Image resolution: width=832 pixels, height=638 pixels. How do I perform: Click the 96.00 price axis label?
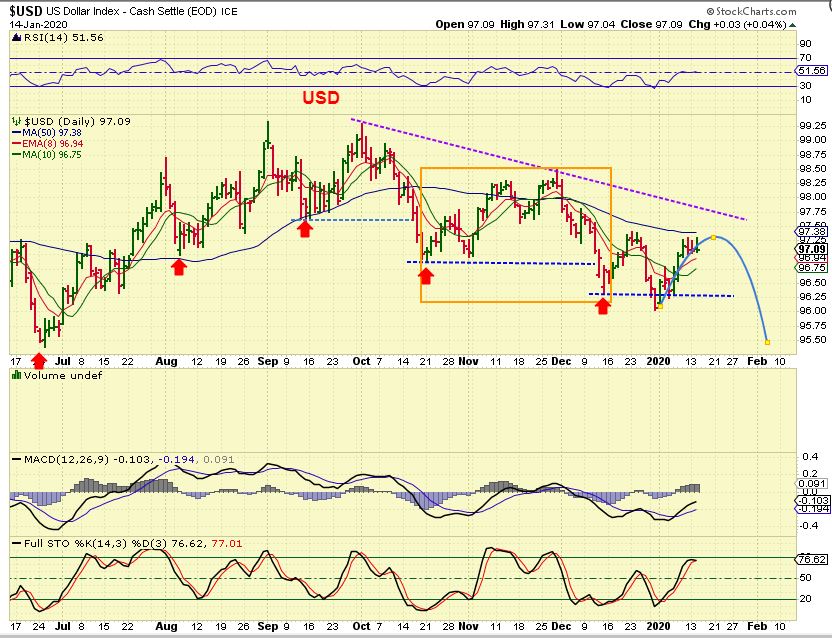[x=812, y=311]
